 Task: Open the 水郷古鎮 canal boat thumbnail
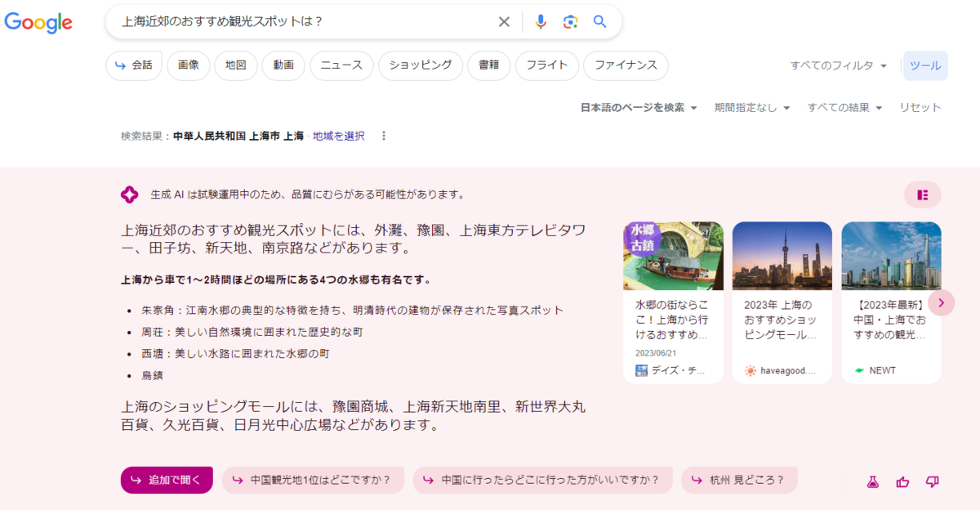673,256
